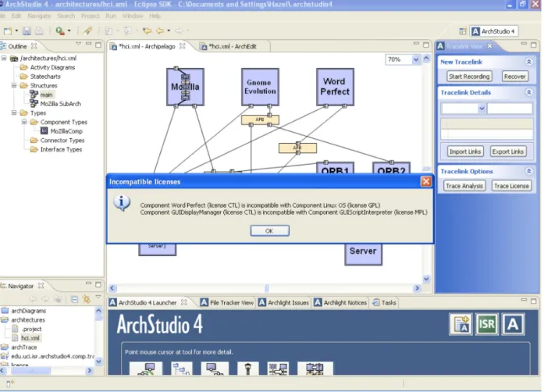The width and height of the screenshot is (544, 392).
Task: Collapse the Types folder node
Action: (x=14, y=113)
